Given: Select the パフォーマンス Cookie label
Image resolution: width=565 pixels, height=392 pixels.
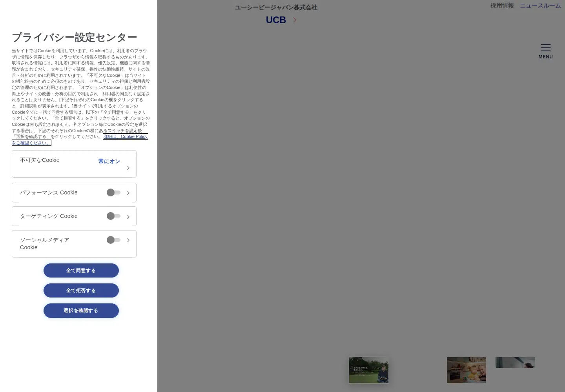Looking at the screenshot, I should tap(49, 192).
